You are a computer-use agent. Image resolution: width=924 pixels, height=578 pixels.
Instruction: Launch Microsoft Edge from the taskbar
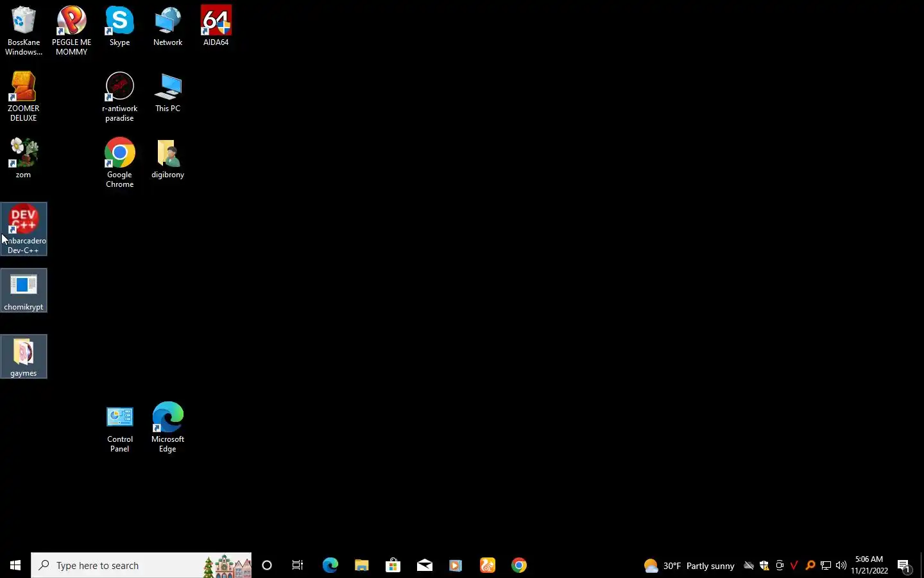point(330,565)
